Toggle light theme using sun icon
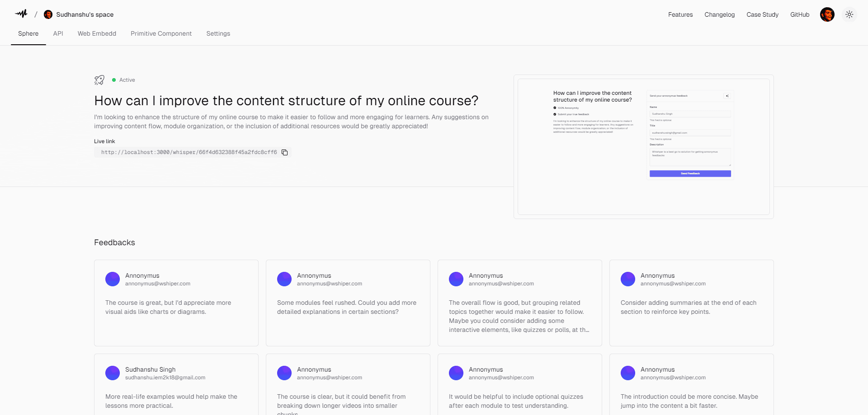Screen dimensions: 868x415 (x=849, y=14)
